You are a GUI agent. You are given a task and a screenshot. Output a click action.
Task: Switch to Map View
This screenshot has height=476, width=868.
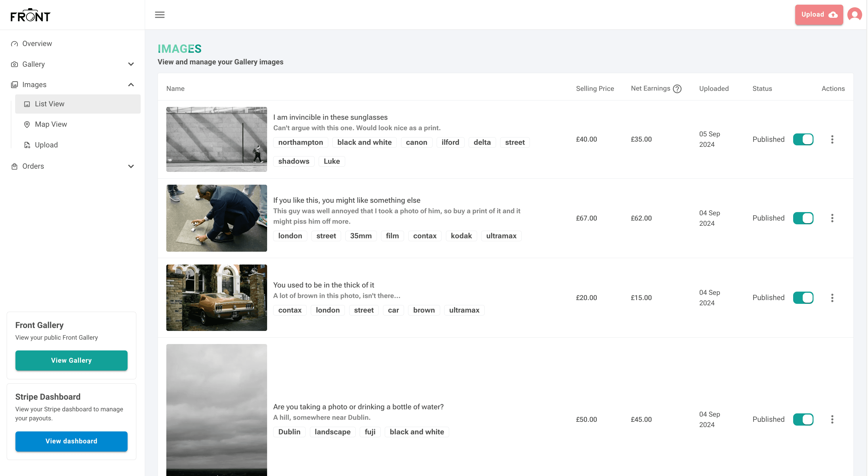point(78,124)
